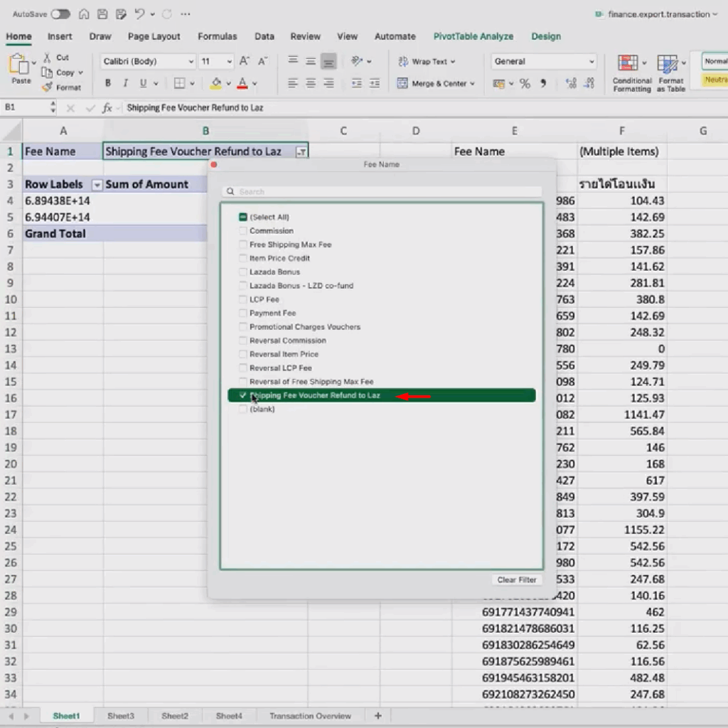
Task: Click the Increase Decimal icon
Action: [572, 83]
